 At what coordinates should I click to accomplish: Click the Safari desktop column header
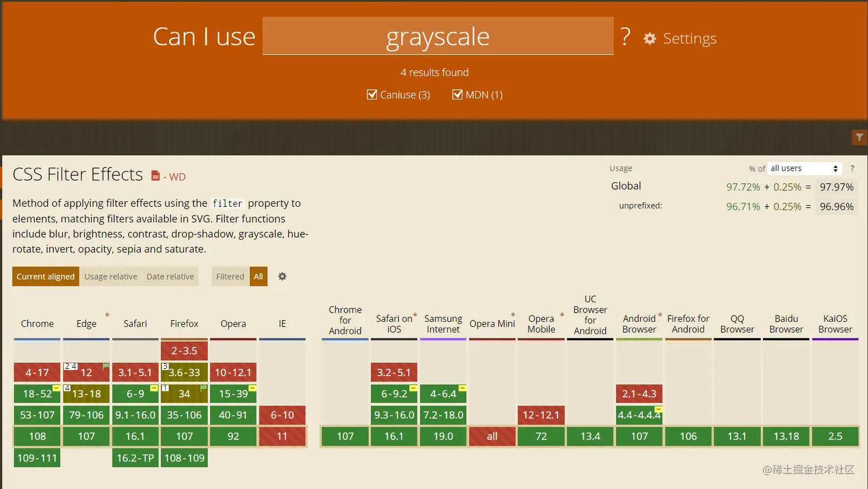135,324
